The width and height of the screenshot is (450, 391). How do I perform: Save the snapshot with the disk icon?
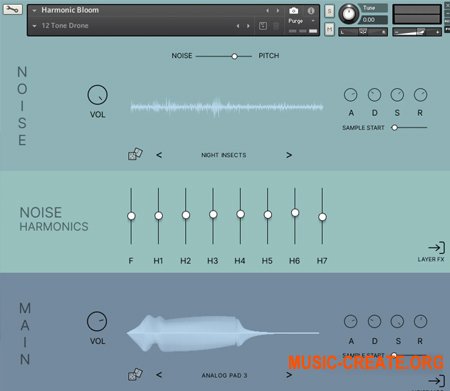(x=263, y=26)
